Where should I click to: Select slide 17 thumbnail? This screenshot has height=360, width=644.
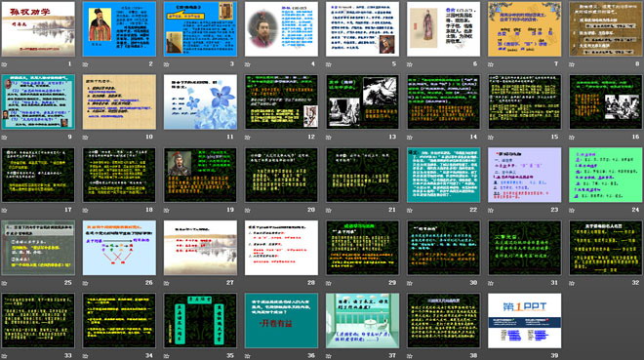pos(38,175)
